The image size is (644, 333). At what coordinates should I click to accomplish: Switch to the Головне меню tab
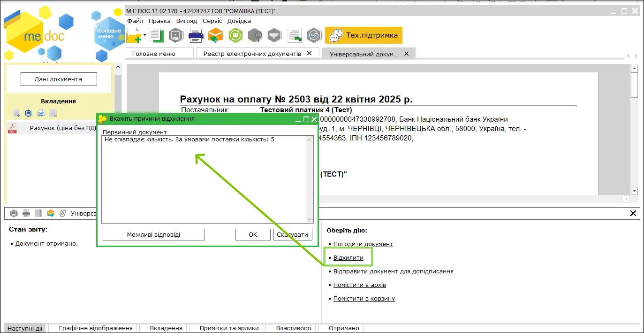coord(159,54)
